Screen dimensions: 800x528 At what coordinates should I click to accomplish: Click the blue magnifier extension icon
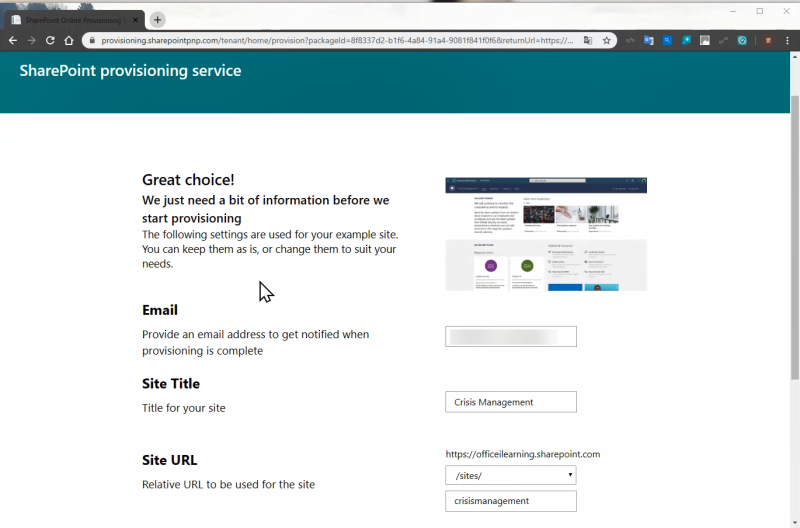(x=667, y=40)
